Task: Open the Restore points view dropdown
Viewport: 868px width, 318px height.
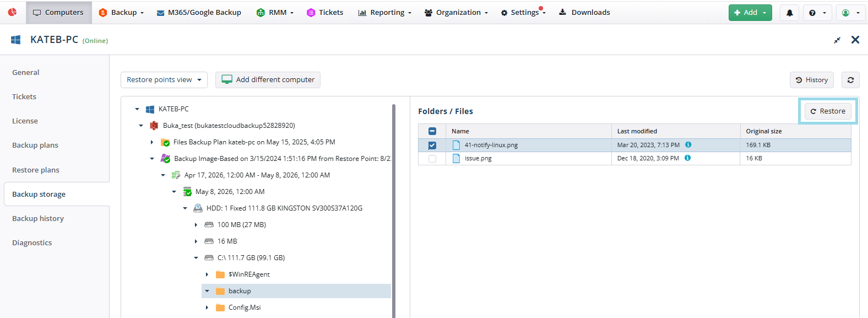Action: 164,80
